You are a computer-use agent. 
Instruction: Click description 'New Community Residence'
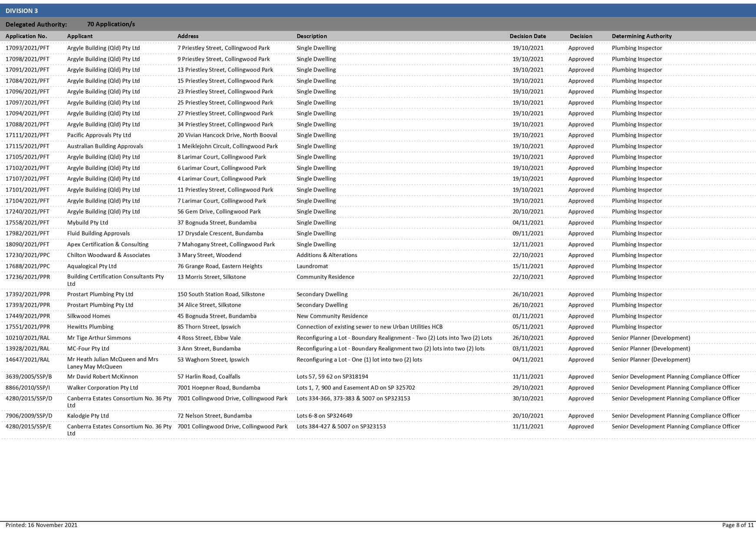[x=332, y=316]
